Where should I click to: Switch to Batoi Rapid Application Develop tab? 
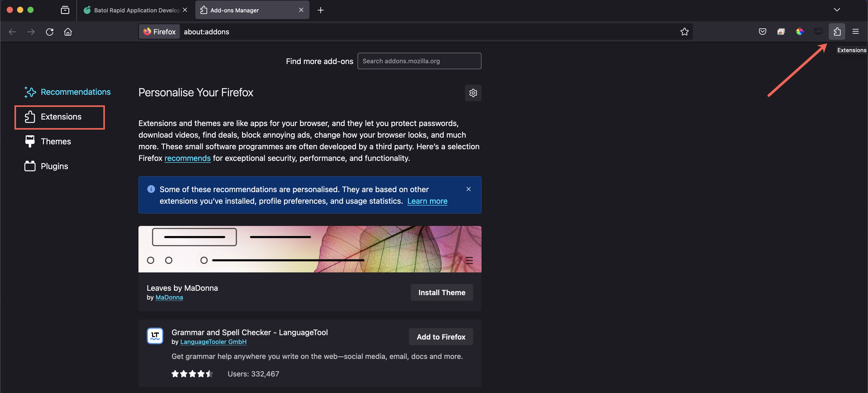pyautogui.click(x=136, y=10)
